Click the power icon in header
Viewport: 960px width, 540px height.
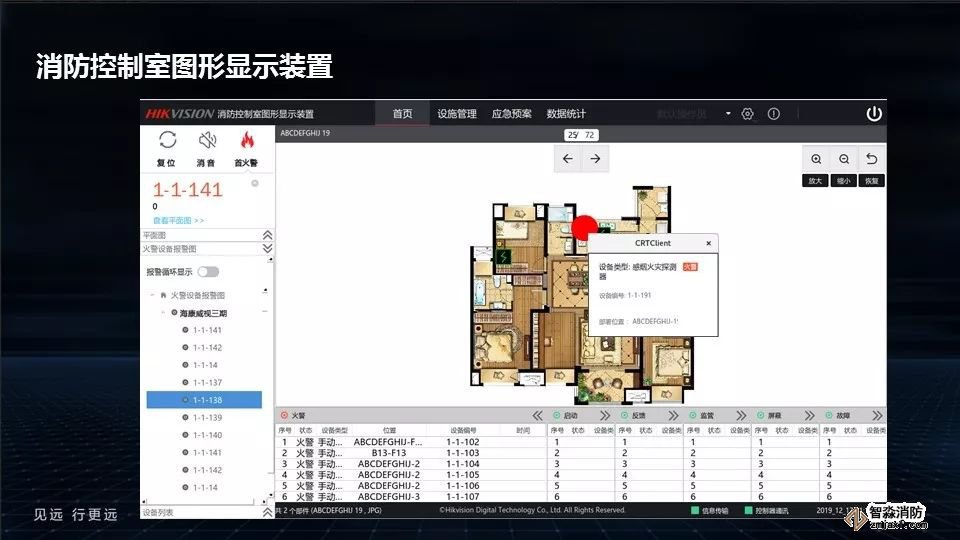(874, 114)
